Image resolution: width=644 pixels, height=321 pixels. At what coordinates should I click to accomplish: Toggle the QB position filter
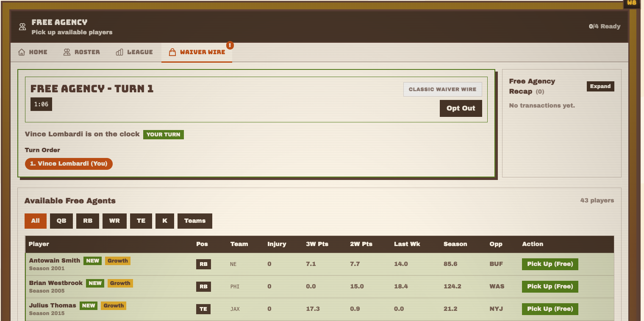click(61, 221)
